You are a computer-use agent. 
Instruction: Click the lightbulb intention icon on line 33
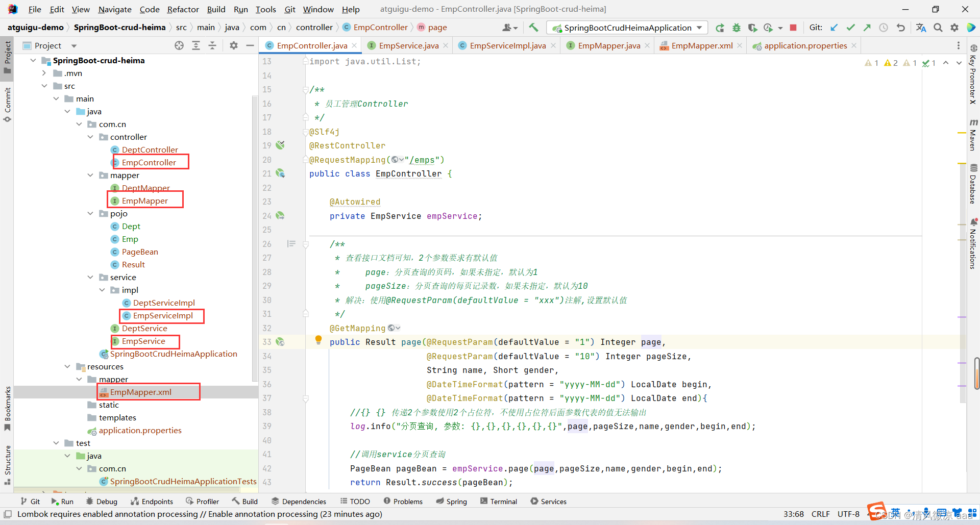point(318,340)
